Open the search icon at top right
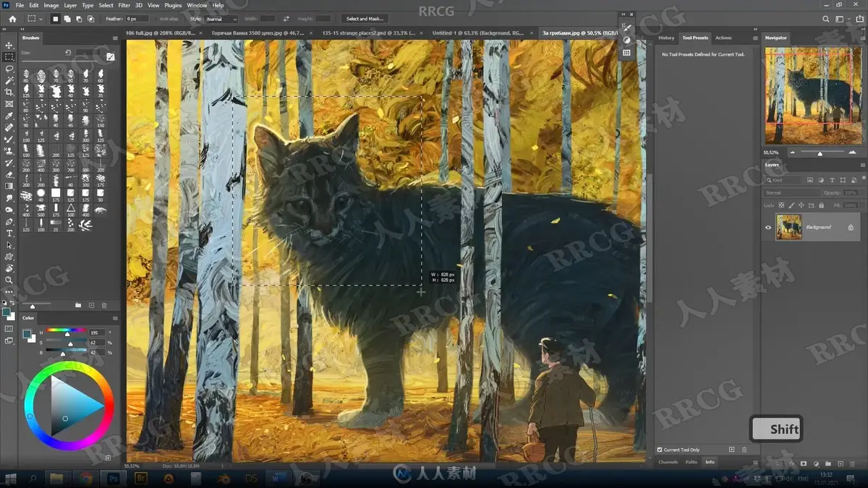868x488 pixels. point(827,19)
